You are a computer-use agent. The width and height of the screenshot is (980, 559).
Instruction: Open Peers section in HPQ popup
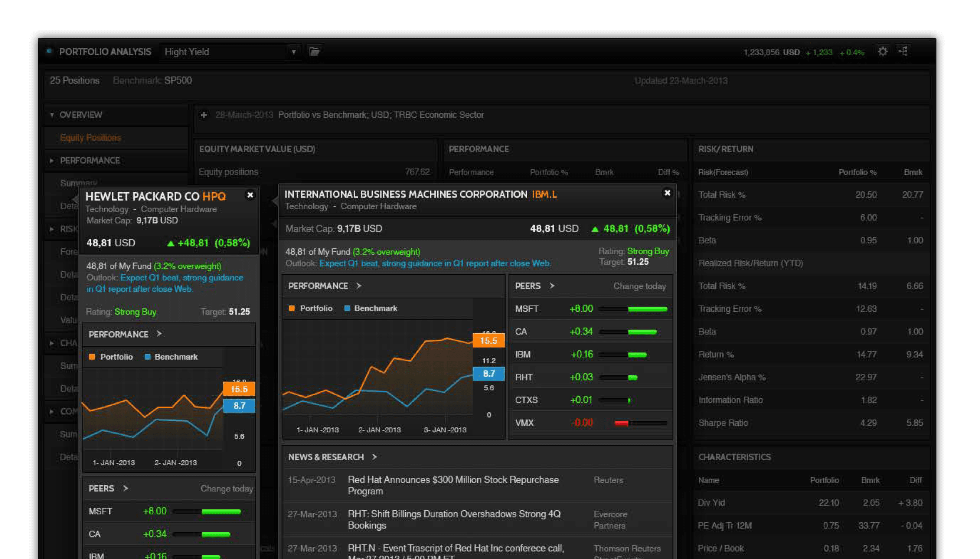click(x=125, y=488)
